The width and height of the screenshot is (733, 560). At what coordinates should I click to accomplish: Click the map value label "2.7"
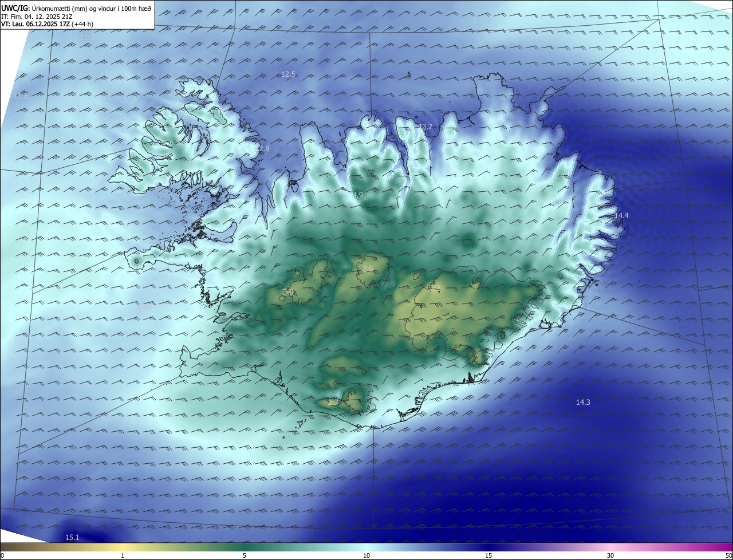pos(333,403)
